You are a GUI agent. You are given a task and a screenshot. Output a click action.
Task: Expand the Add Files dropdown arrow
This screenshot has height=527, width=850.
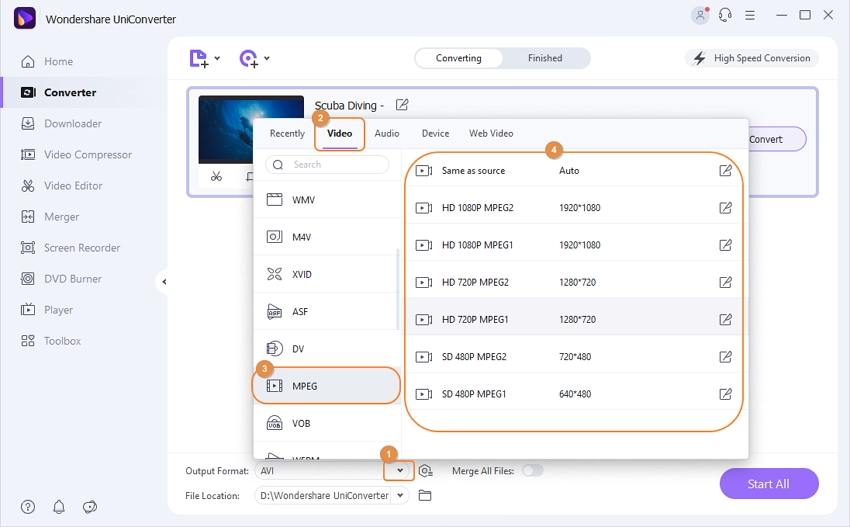[x=217, y=58]
